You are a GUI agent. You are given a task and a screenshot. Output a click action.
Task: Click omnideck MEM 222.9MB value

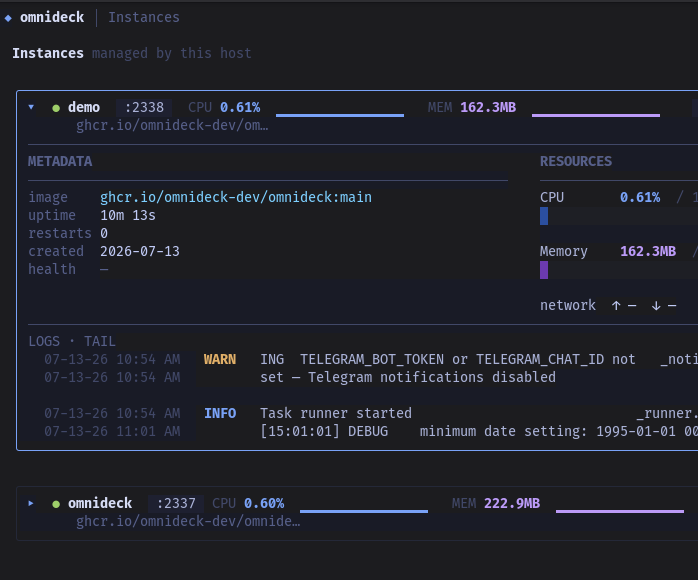(x=512, y=503)
